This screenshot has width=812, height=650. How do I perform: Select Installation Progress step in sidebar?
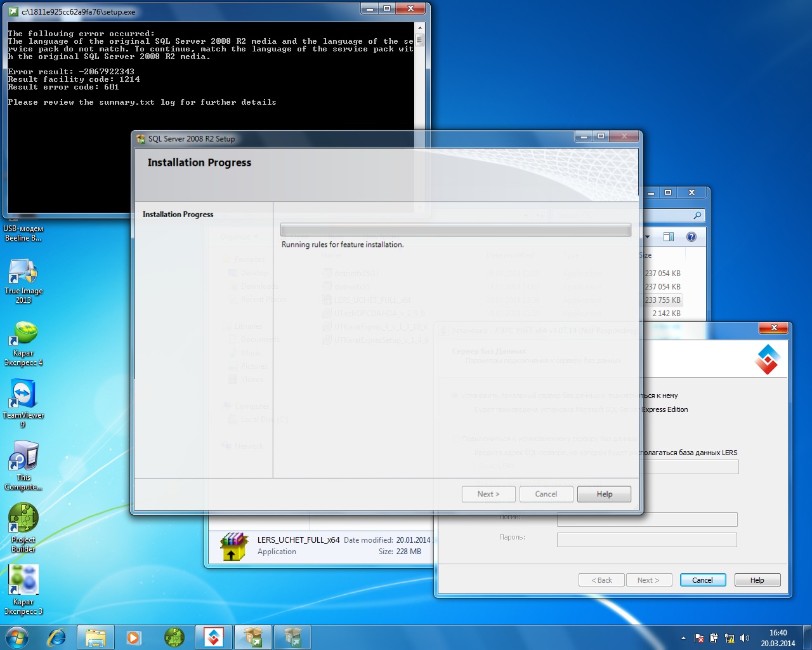[178, 215]
